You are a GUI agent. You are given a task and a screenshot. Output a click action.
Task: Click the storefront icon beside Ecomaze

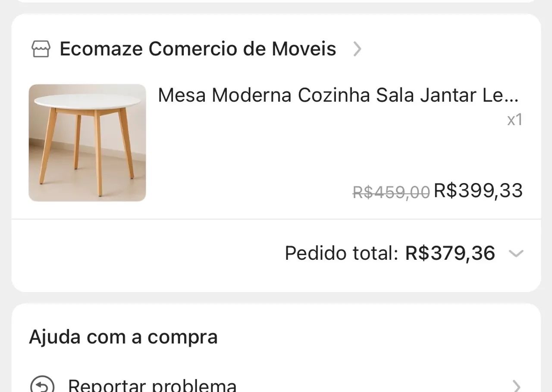(41, 49)
